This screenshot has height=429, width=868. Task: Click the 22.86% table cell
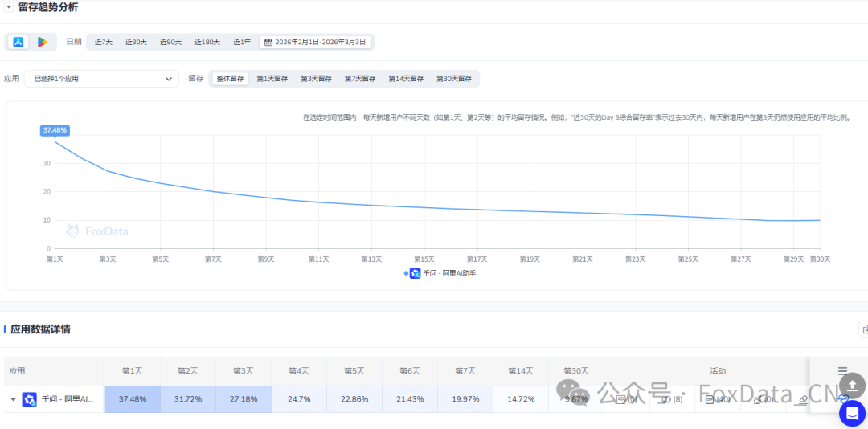tap(354, 399)
